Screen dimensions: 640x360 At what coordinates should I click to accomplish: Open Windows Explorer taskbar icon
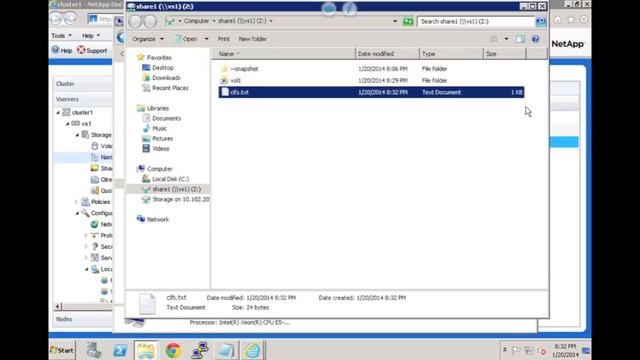tap(146, 350)
